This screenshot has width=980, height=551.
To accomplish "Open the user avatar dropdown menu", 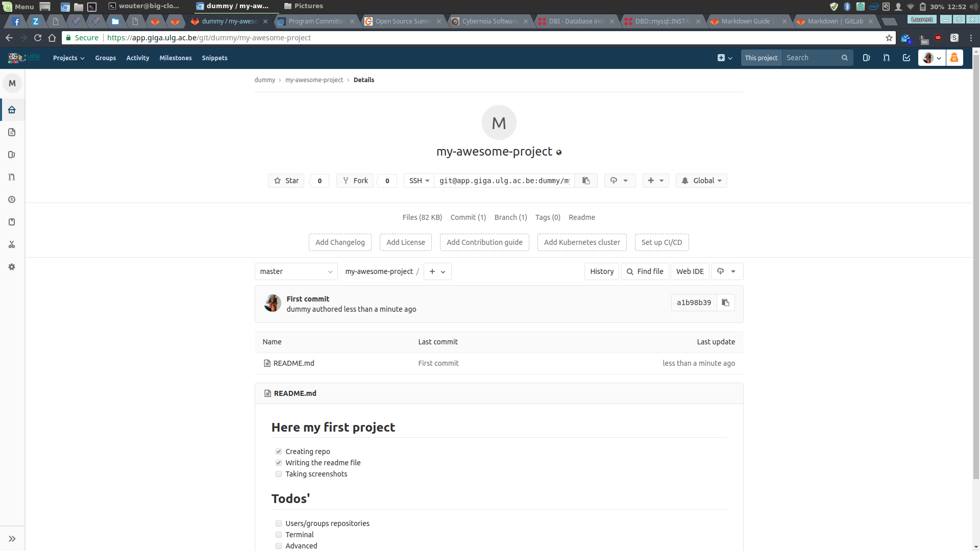I will [x=932, y=58].
